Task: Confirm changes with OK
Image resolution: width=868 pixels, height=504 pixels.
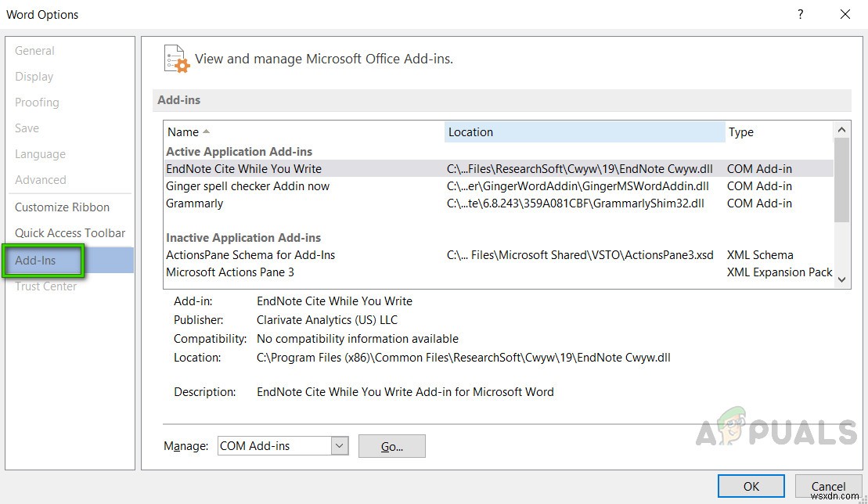Action: 750,485
